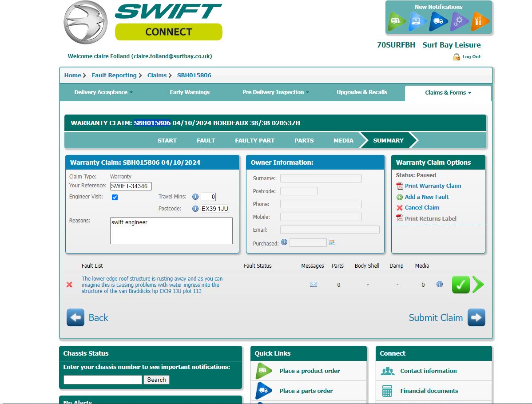Click the owner Surname input field
Viewport: 532px width, 404px height.
321,178
